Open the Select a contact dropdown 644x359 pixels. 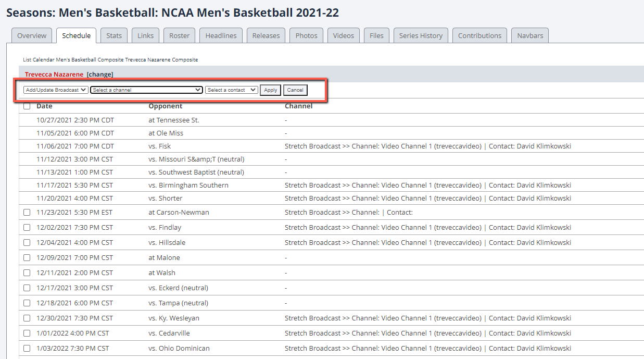tap(231, 90)
